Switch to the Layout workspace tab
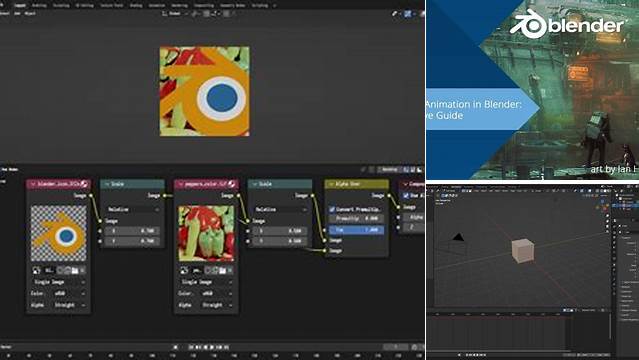 (x=20, y=5)
